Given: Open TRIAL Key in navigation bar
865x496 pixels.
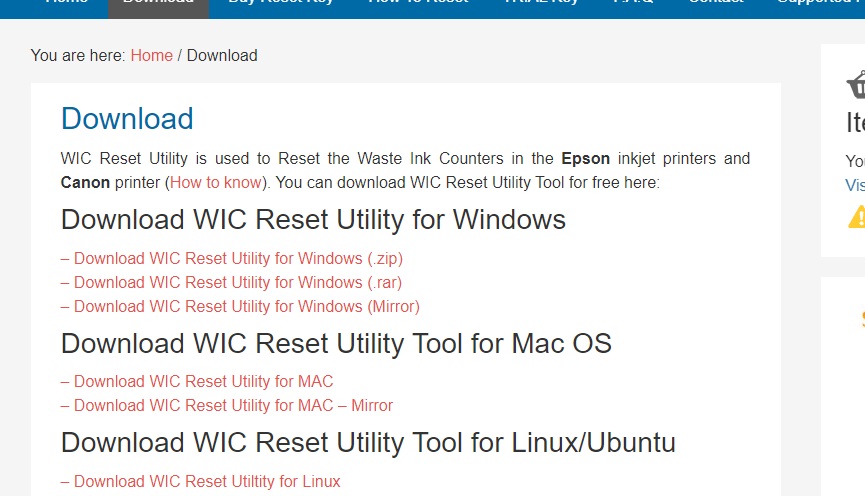Looking at the screenshot, I should (x=542, y=4).
